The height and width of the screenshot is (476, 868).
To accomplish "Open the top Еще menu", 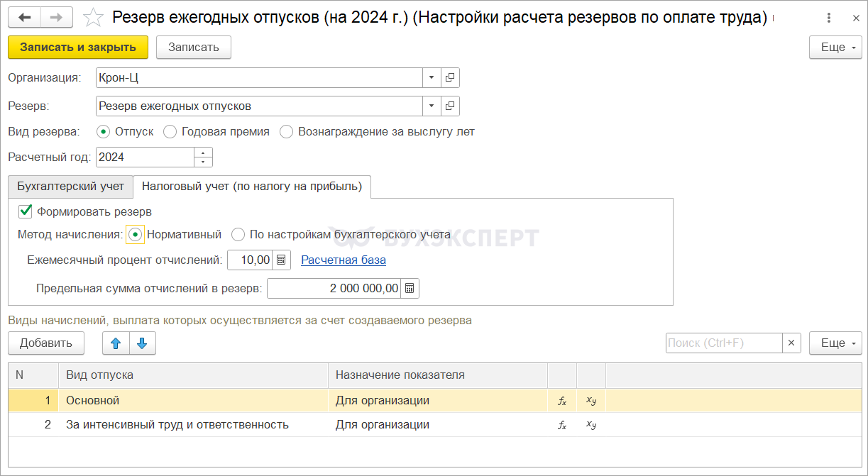I will pos(835,48).
